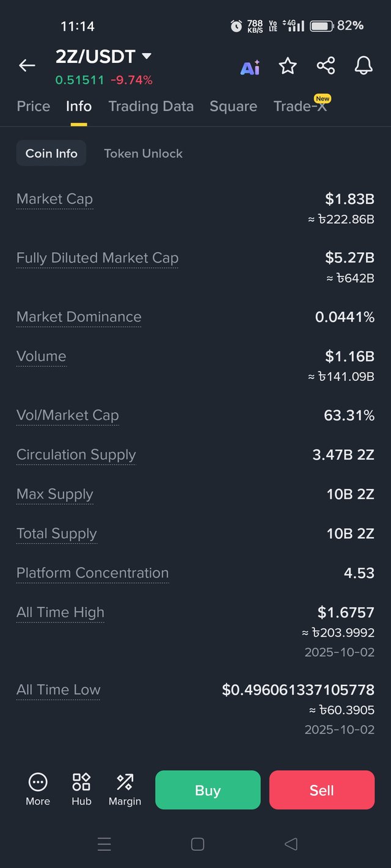
Task: Open Margin trading icon
Action: (125, 789)
